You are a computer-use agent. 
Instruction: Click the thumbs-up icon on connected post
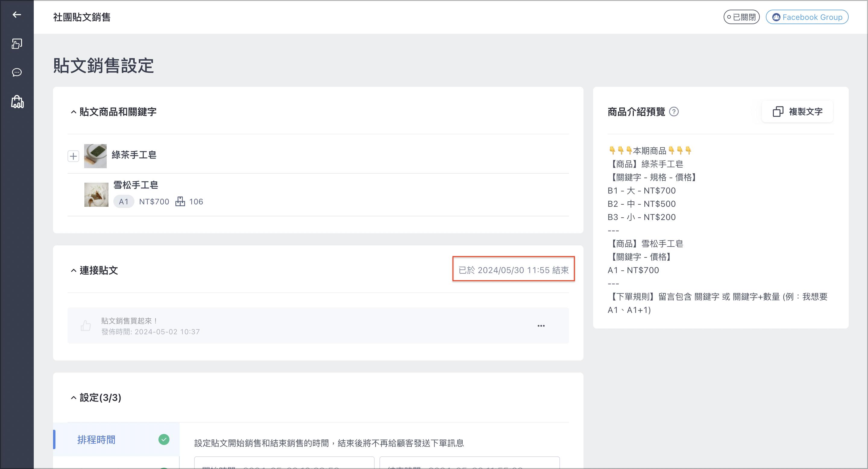pos(86,326)
